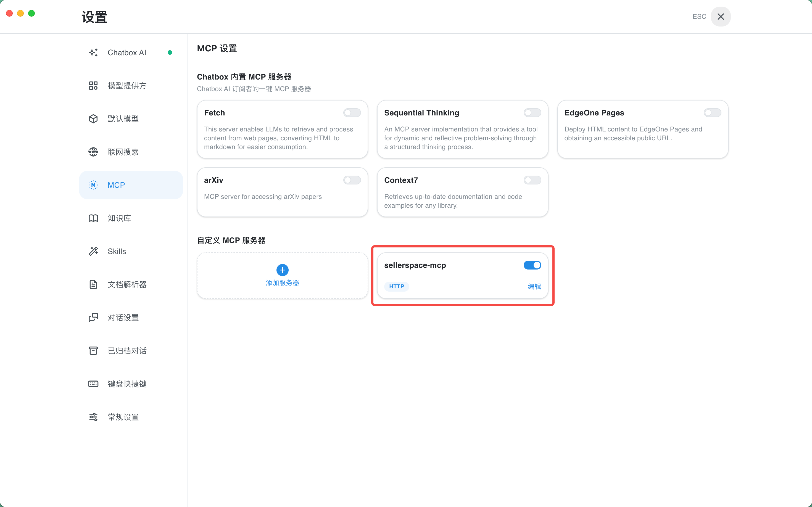This screenshot has width=812, height=507.
Task: Click the Chatbox AI sparkle icon
Action: (93, 53)
